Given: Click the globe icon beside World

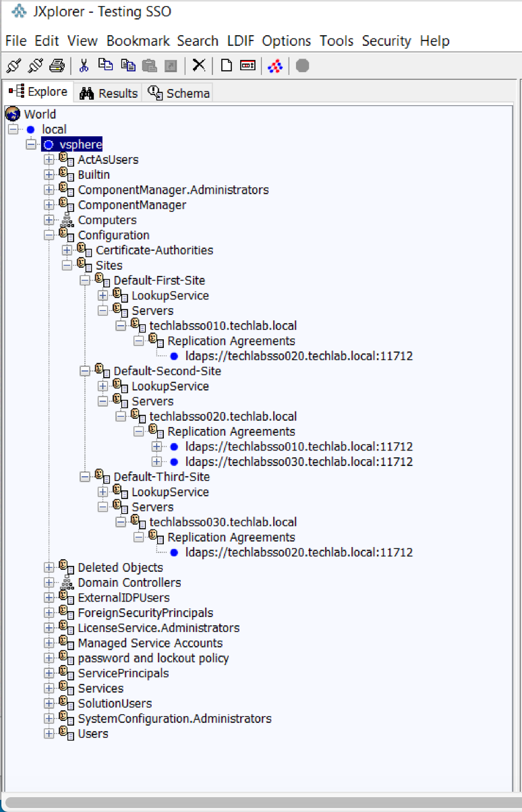Looking at the screenshot, I should point(13,113).
